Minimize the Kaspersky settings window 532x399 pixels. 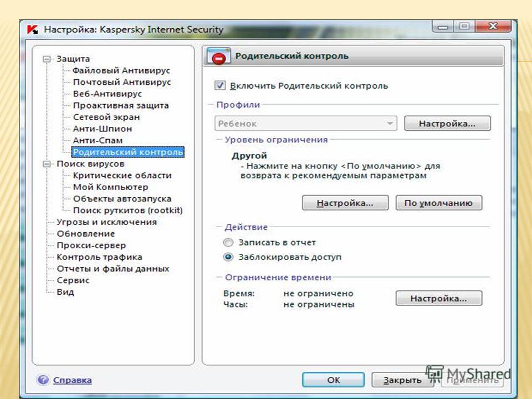[443, 27]
